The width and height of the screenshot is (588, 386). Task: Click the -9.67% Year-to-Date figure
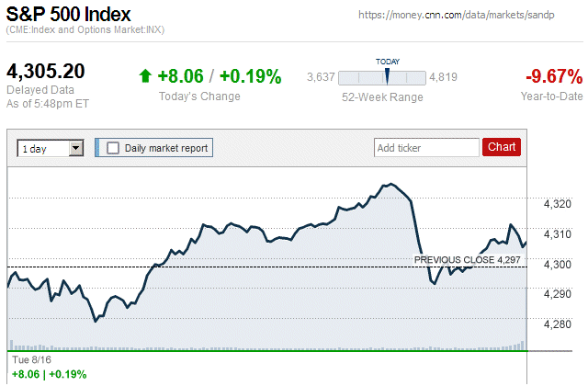tap(553, 76)
